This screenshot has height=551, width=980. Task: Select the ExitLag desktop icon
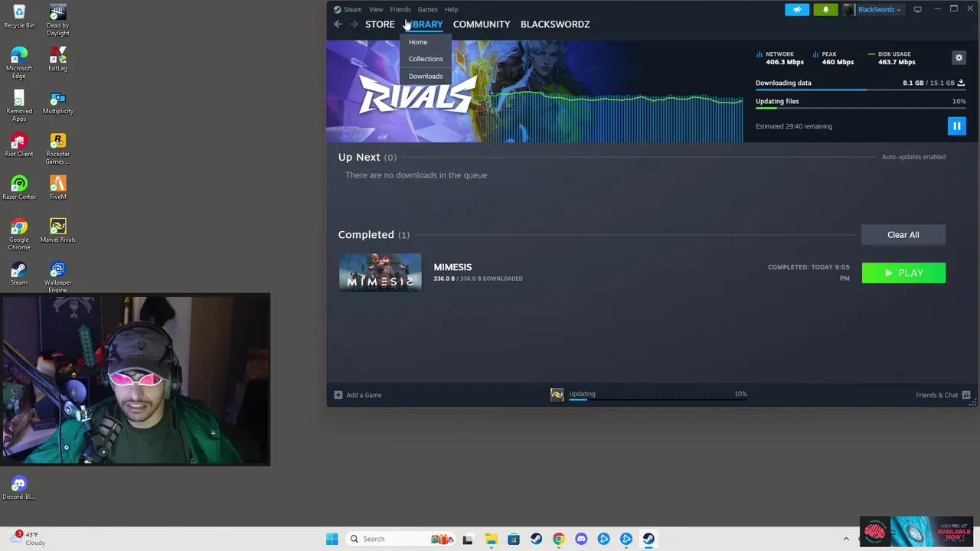[57, 60]
